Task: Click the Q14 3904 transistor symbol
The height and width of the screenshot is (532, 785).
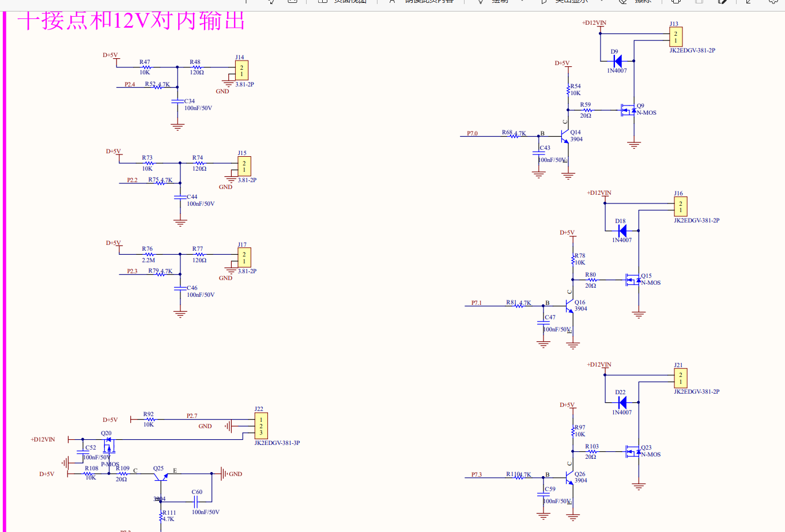Action: coord(564,136)
